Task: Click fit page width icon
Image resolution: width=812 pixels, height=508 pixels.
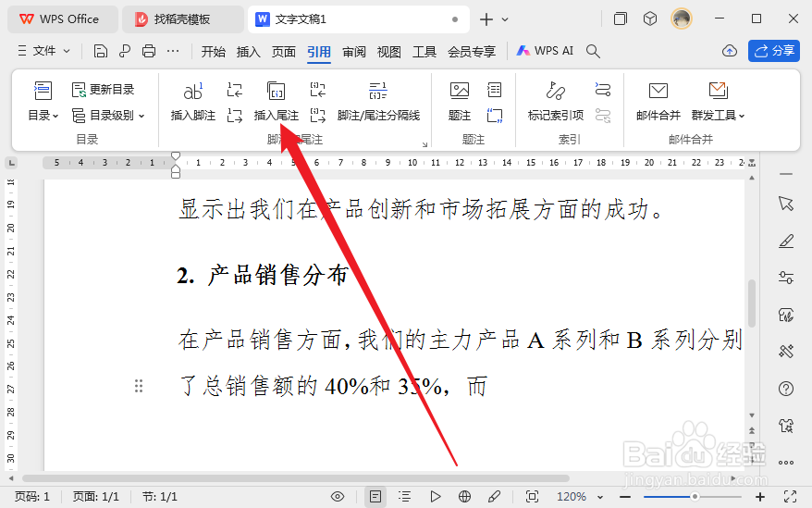Action: pos(532,497)
